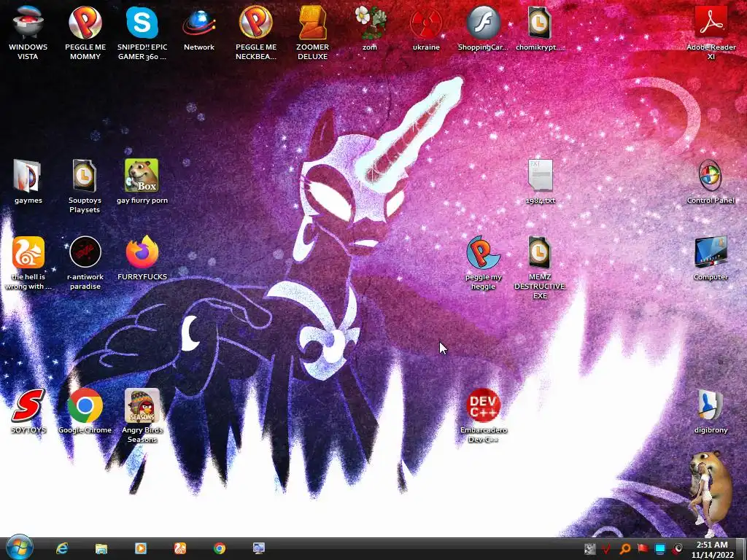Launch the PEGGLE ME NECKBEA... shortcut

point(256,23)
